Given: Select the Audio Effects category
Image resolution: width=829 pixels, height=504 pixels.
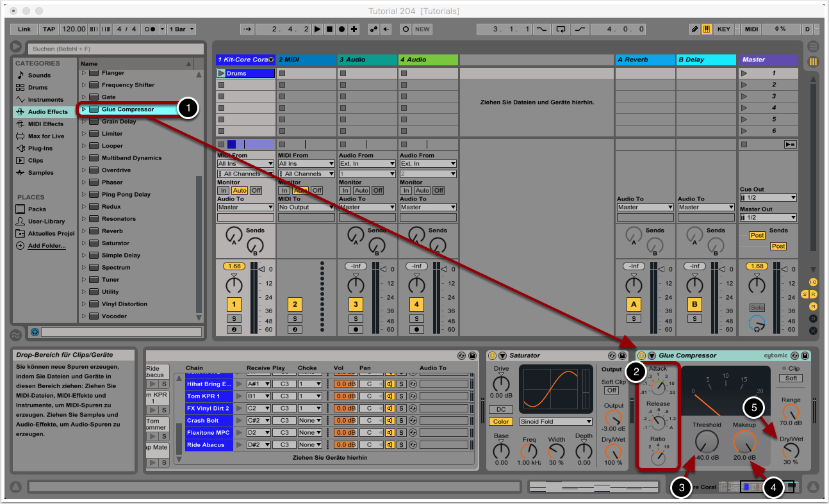Looking at the screenshot, I should 47,111.
